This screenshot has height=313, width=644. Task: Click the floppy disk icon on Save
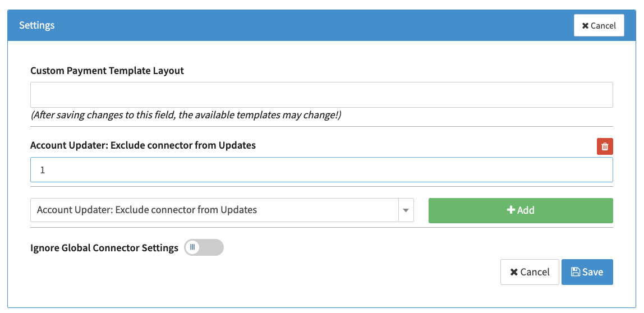coord(575,272)
